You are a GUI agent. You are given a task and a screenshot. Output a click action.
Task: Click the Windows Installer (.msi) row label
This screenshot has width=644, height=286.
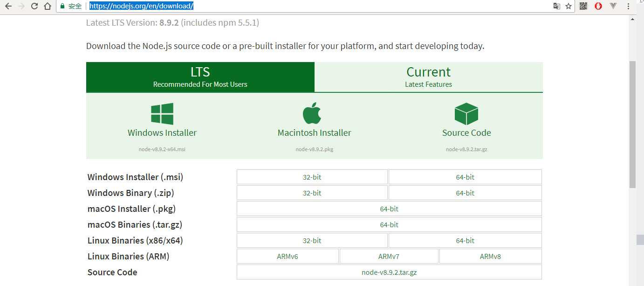135,177
